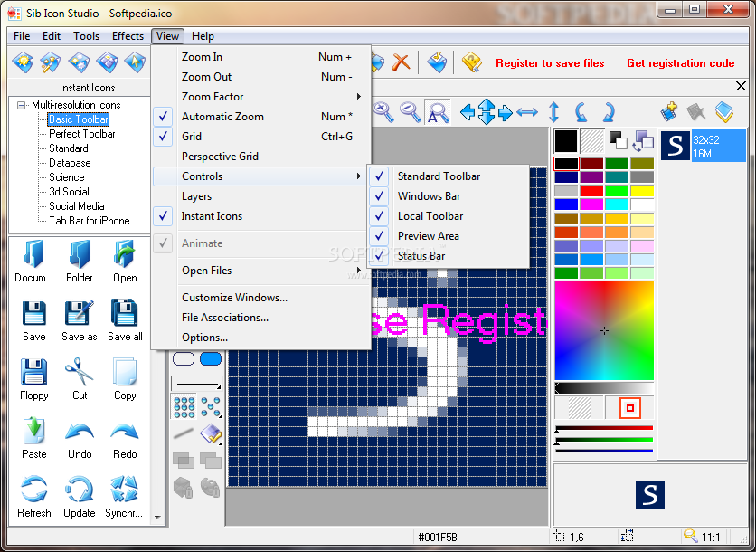756x552 pixels.
Task: Pick the Open instant icon
Action: [125, 261]
